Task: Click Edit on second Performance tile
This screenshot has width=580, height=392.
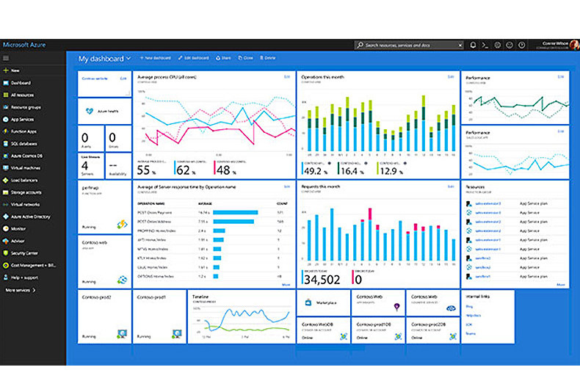Action: (561, 131)
